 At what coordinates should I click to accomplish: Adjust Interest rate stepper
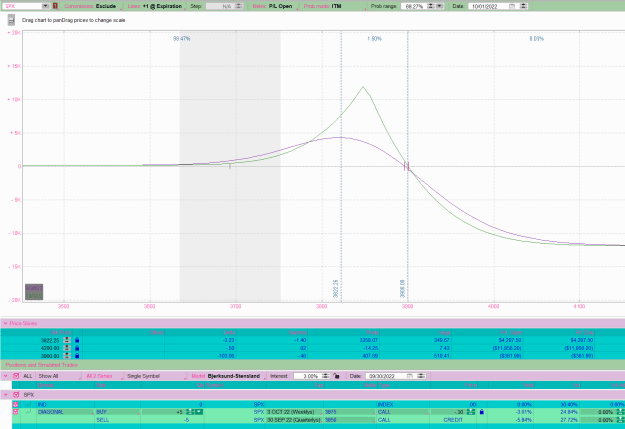click(326, 376)
